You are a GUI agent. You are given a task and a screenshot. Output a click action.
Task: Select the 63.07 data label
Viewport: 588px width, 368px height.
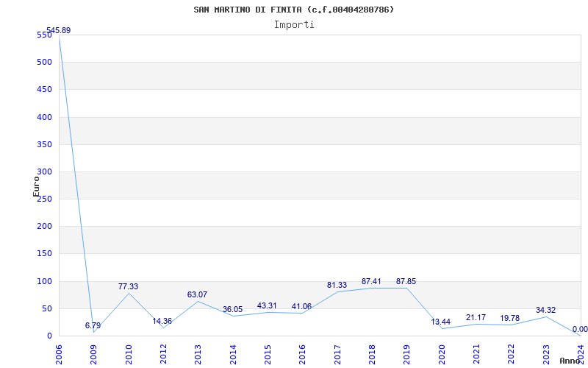197,294
